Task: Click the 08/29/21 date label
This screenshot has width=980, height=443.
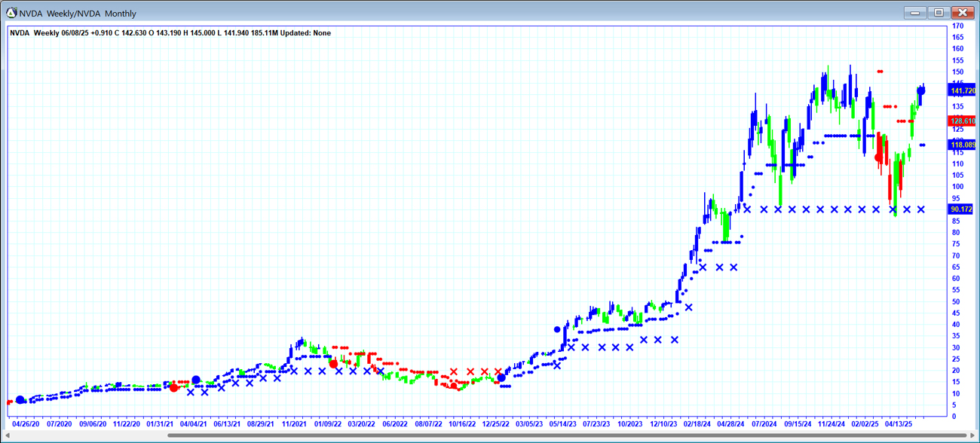Action: tap(262, 424)
